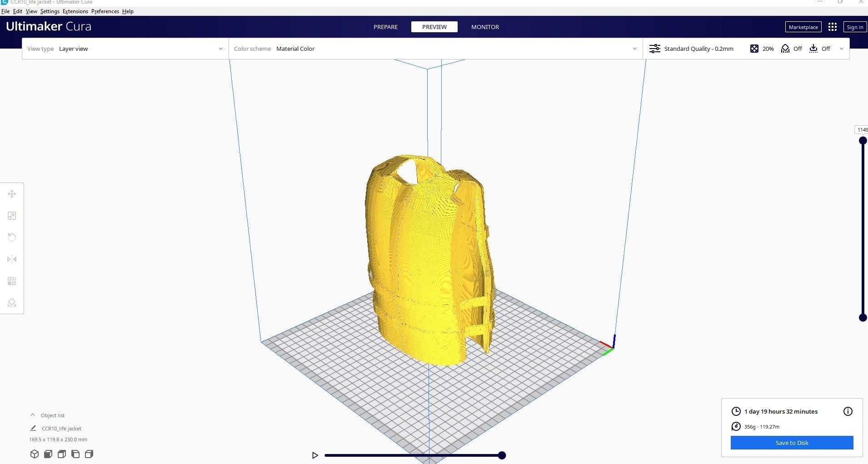Click the layer number field
This screenshot has width=868, height=464.
point(861,130)
